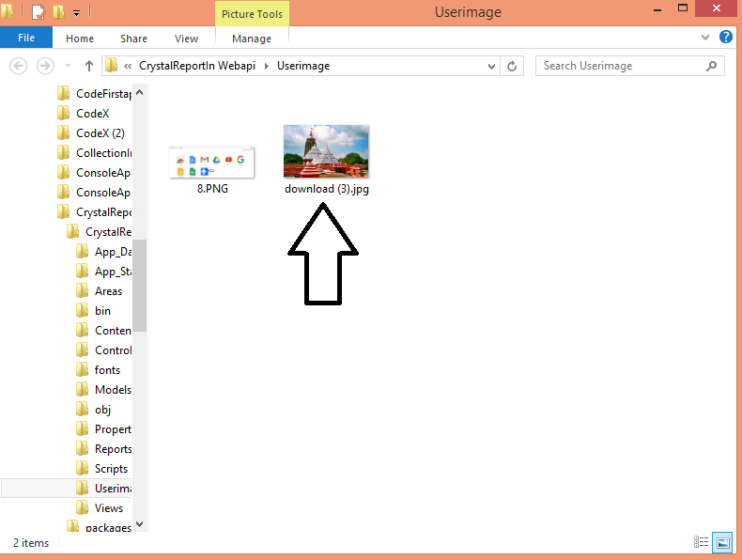This screenshot has width=742, height=560.
Task: Click the download (3).jpg file name
Action: [x=327, y=189]
